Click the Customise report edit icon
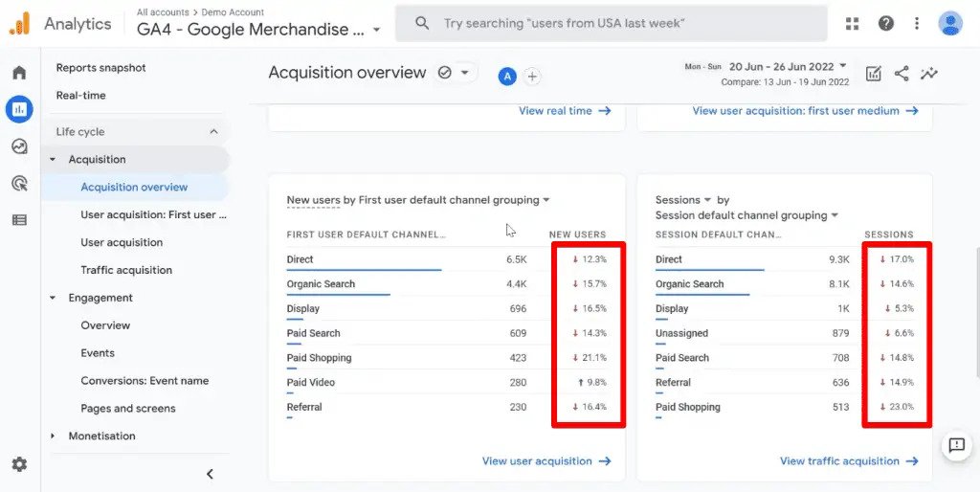This screenshot has height=492, width=980. coord(873,74)
